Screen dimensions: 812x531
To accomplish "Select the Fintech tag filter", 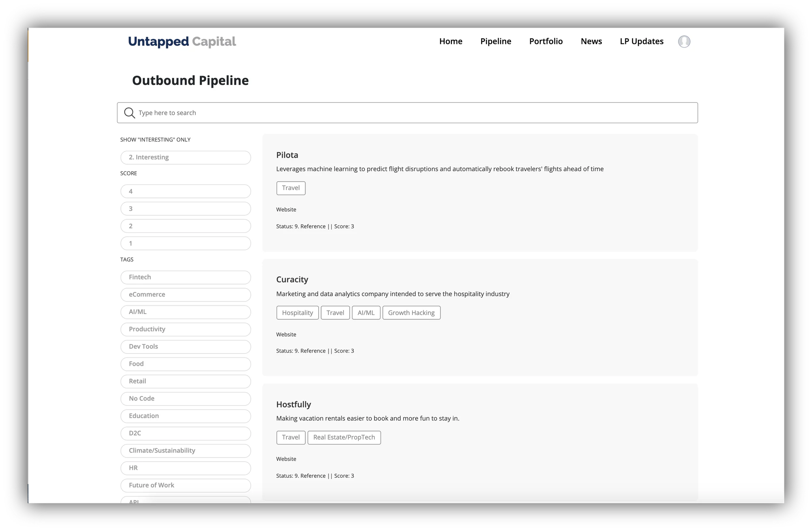I will 186,277.
